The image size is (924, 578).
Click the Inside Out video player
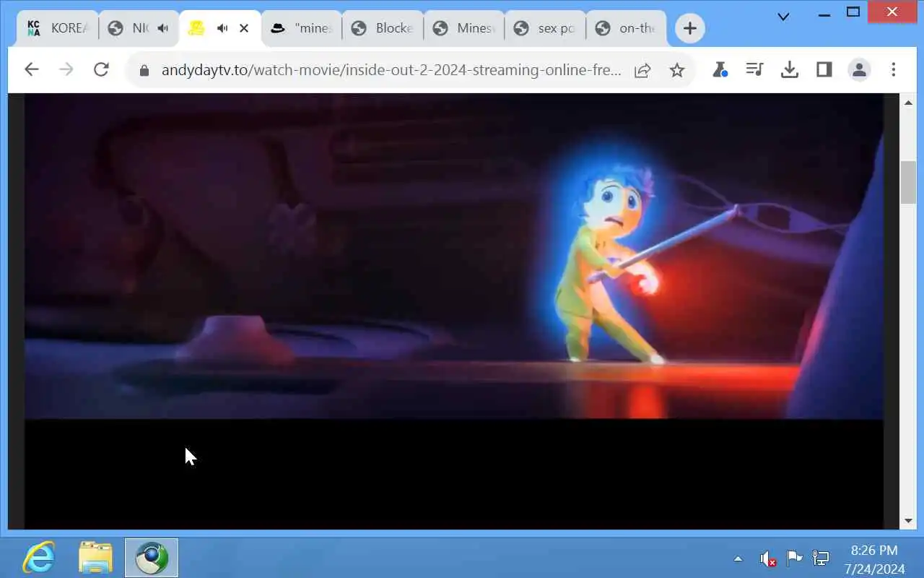pos(453,311)
